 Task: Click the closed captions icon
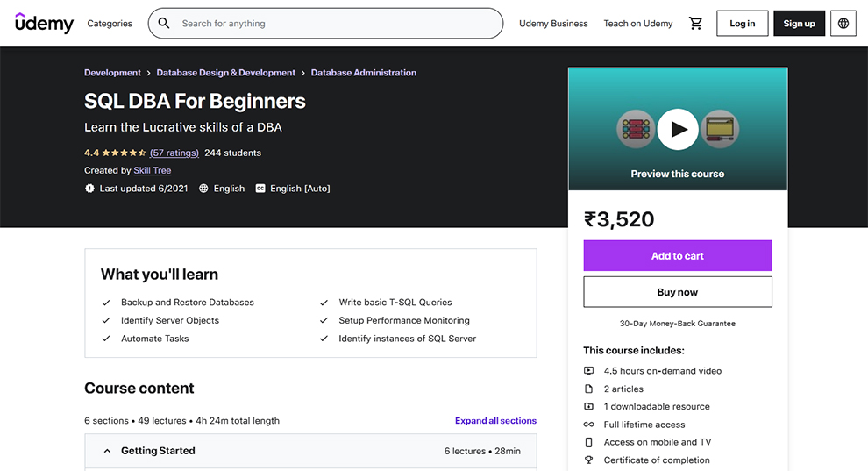pos(260,189)
